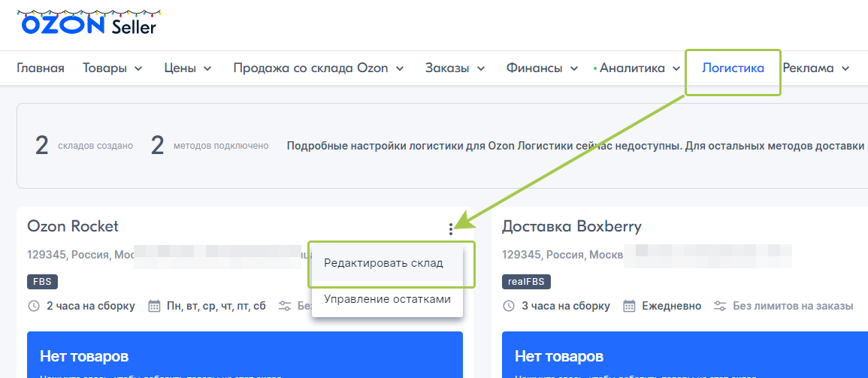The image size is (868, 378).
Task: Click sliders icon beside Без лимитов на заказы
Action: pos(720,306)
